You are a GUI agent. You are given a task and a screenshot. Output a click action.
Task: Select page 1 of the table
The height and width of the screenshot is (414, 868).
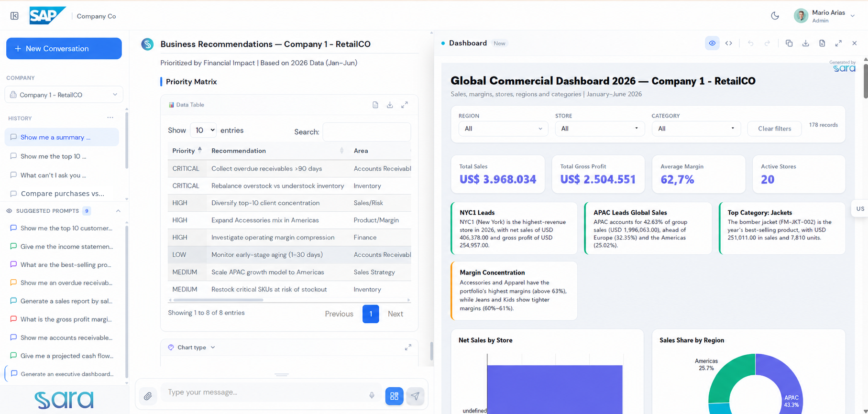[371, 314]
